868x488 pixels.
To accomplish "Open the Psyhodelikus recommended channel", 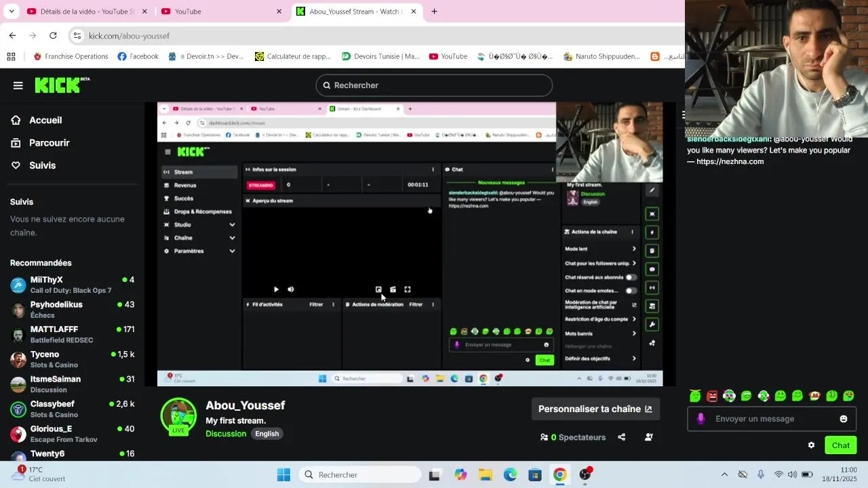I will click(72, 310).
